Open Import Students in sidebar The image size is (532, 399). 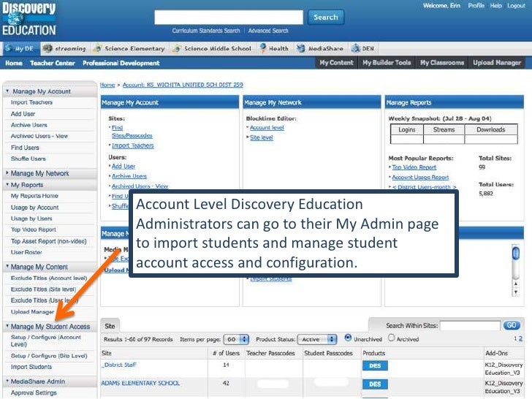31,367
